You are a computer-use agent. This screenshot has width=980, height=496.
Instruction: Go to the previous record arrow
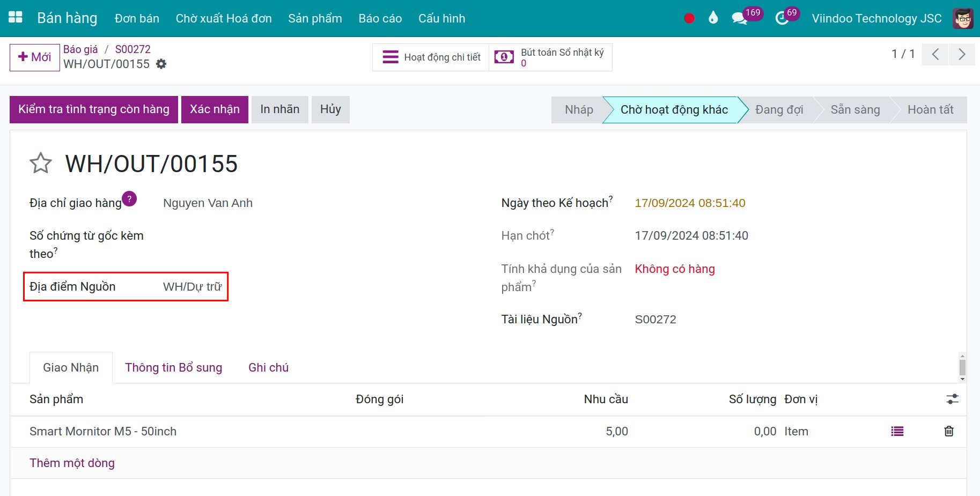coord(935,54)
